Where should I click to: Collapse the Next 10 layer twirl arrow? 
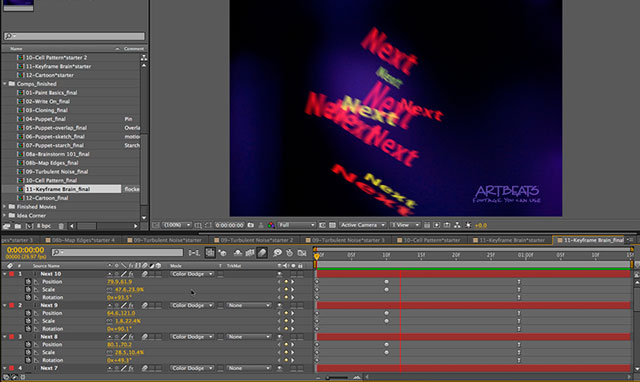point(5,274)
